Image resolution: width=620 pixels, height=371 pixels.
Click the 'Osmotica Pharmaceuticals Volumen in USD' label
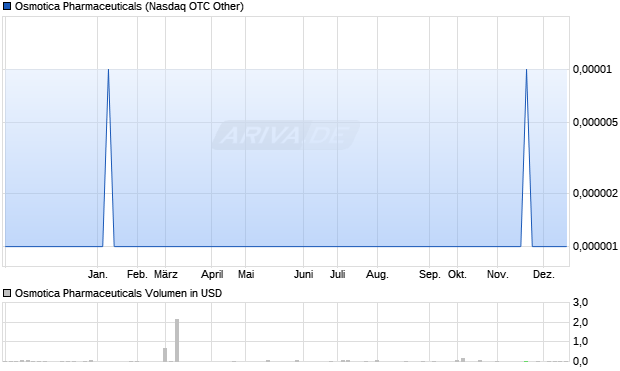pyautogui.click(x=118, y=293)
